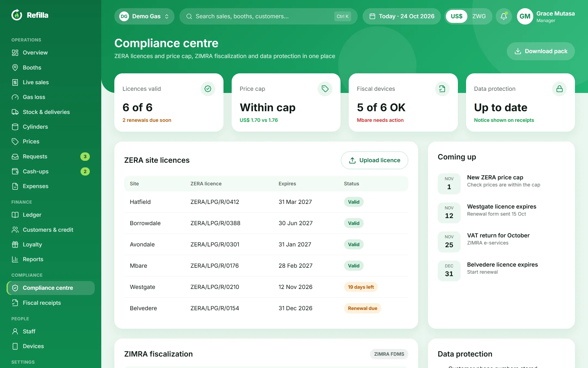
Task: Click the Data protection lock icon
Action: click(x=559, y=89)
